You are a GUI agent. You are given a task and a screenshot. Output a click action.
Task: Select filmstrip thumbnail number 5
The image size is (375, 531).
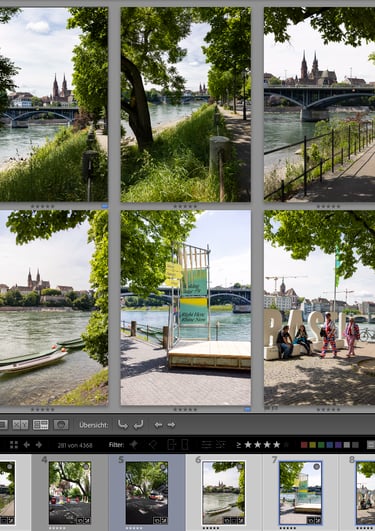click(147, 493)
